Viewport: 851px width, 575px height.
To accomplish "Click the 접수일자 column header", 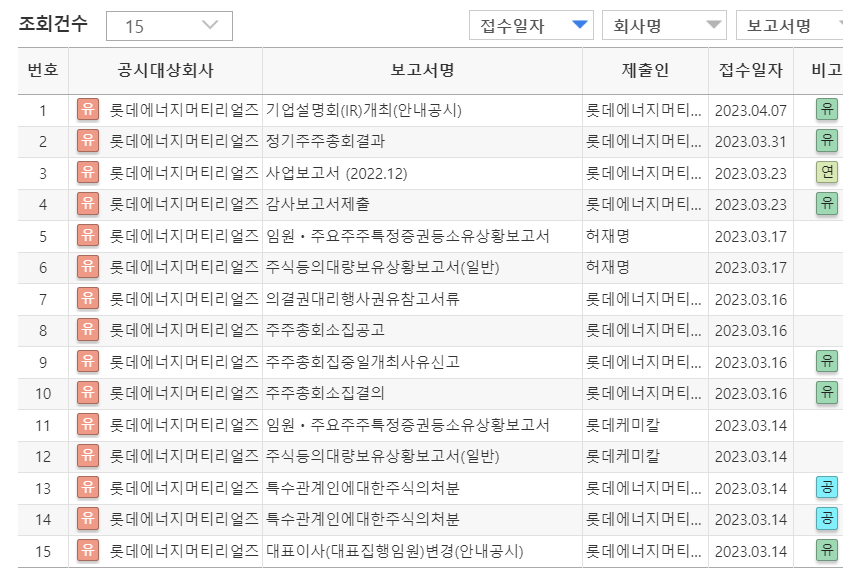I will tap(751, 70).
